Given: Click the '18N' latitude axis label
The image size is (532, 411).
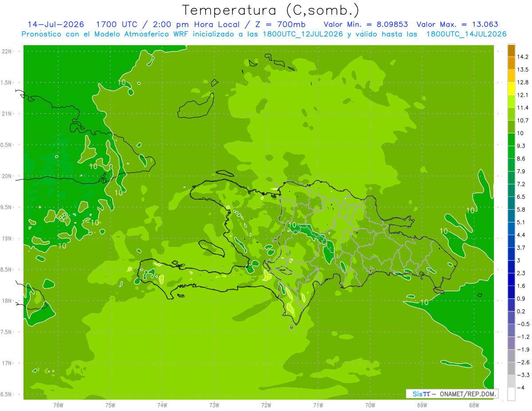Looking at the screenshot, I should [7, 301].
